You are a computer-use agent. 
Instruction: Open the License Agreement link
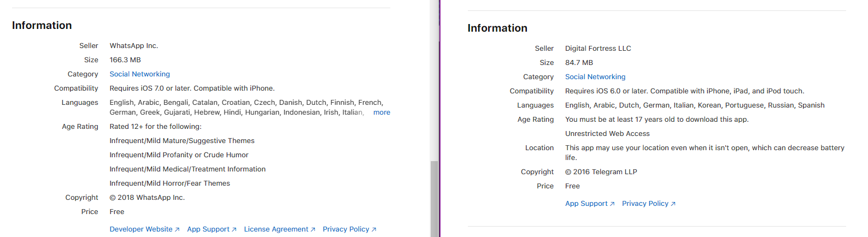click(276, 229)
